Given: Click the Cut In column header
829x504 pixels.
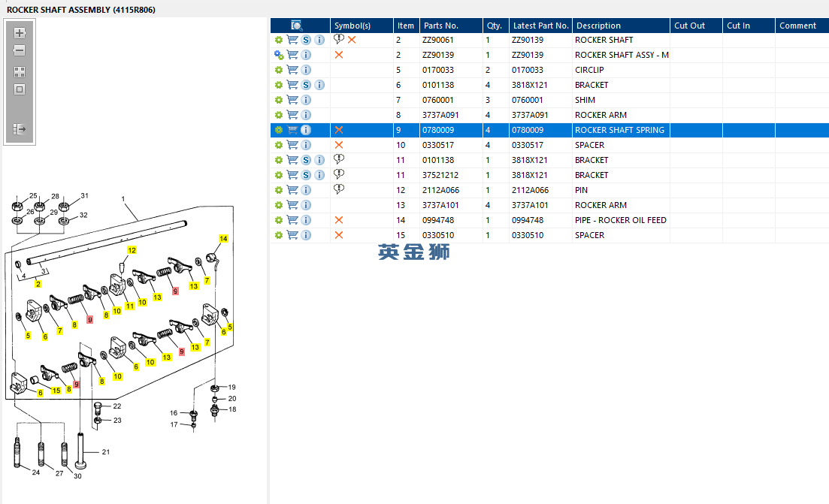Looking at the screenshot, I should [749, 26].
